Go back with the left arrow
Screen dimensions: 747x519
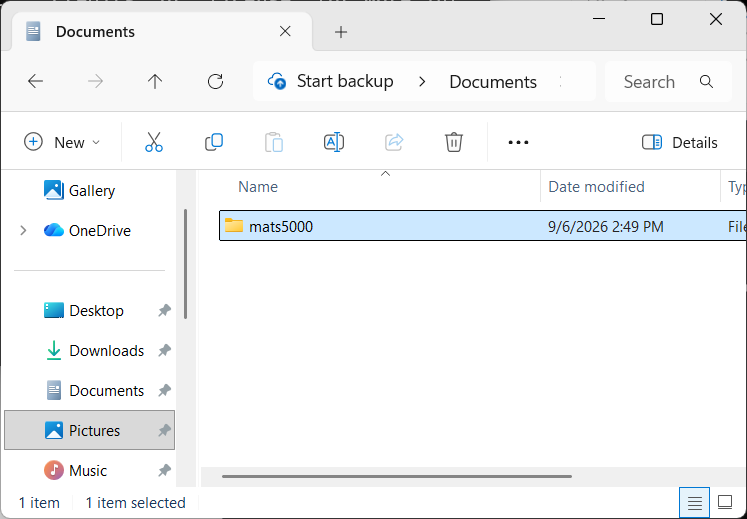coord(35,81)
